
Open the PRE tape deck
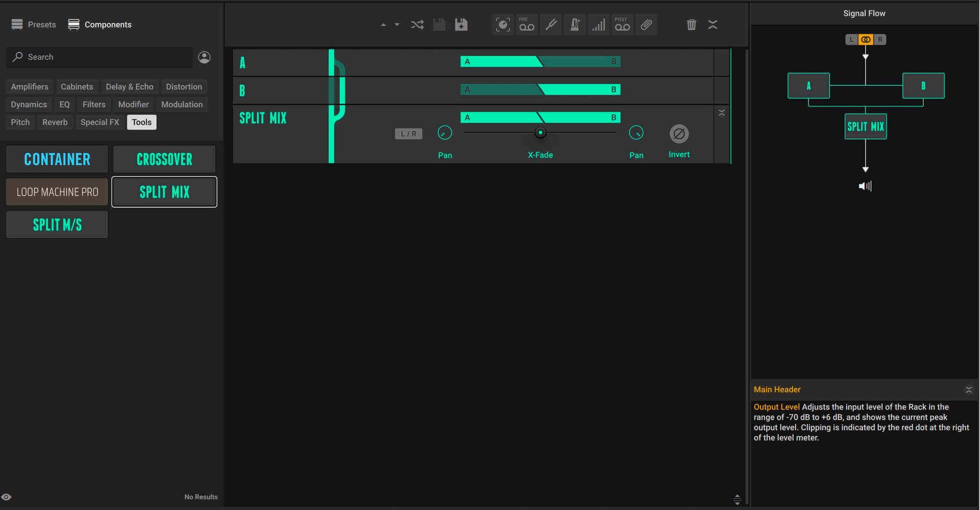(x=527, y=25)
